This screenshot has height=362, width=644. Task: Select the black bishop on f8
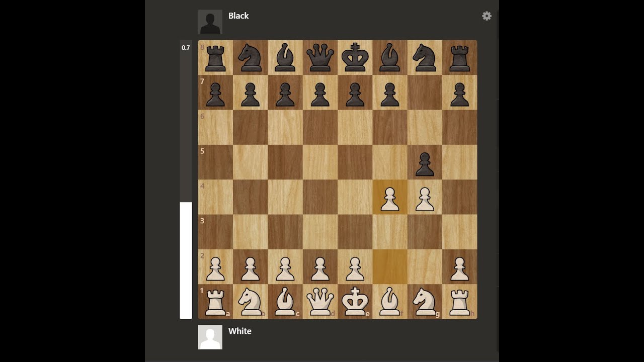tap(390, 58)
